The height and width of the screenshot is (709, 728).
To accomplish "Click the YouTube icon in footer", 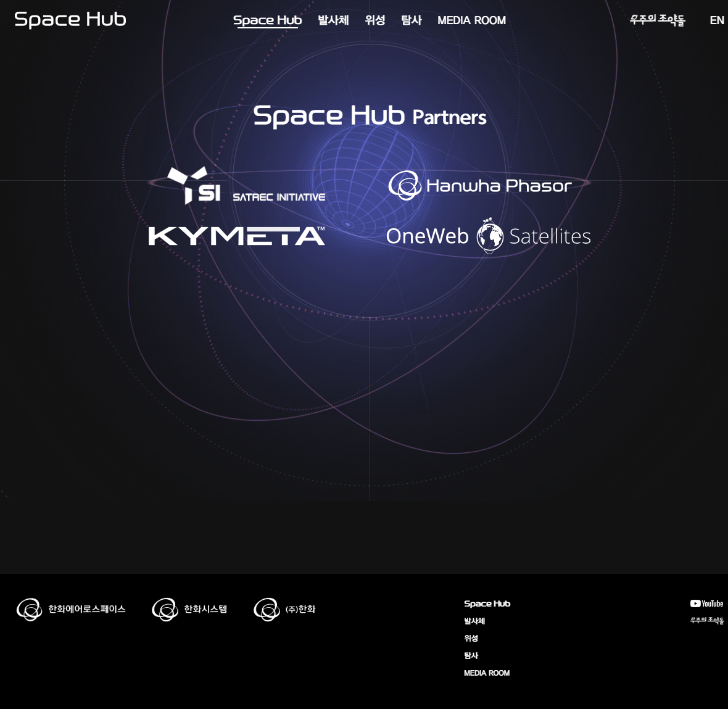I will [706, 603].
